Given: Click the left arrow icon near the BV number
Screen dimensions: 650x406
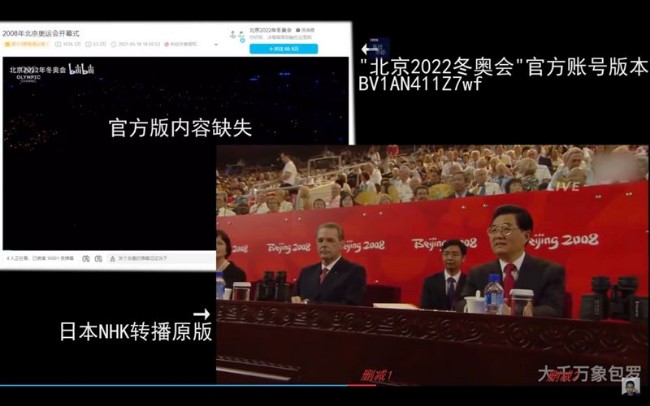Looking at the screenshot, I should click(x=375, y=48).
